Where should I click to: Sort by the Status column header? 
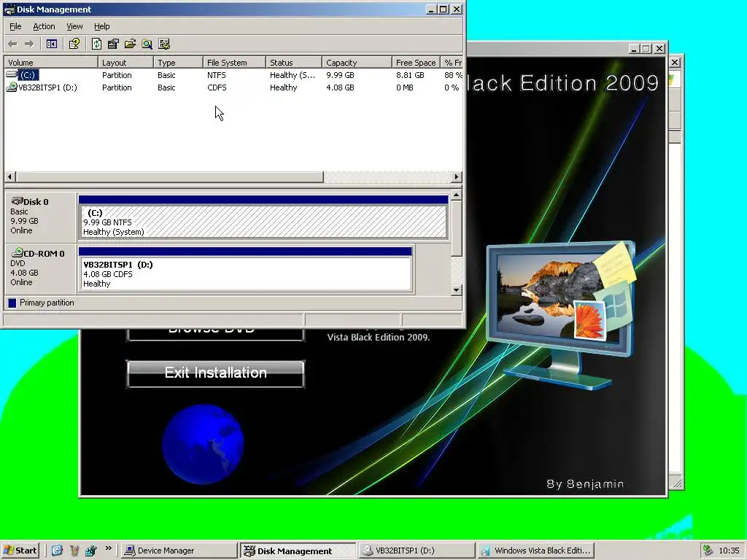click(x=294, y=63)
